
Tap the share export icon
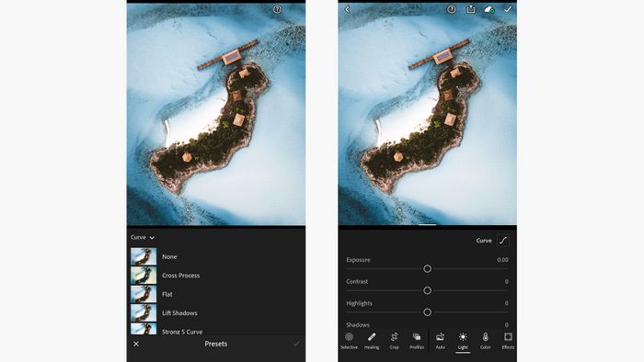[x=471, y=9]
